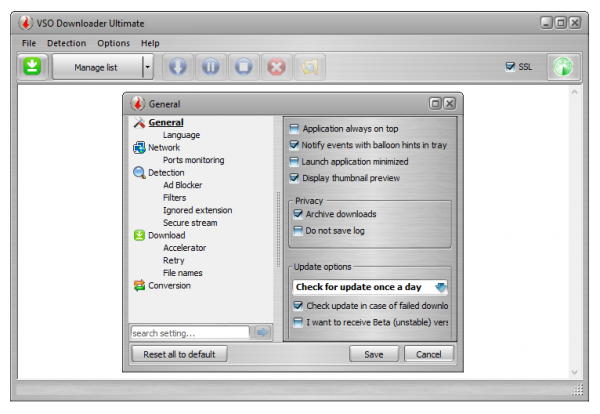
Task: Click the settings panel splitter handle
Action: pyautogui.click(x=279, y=230)
